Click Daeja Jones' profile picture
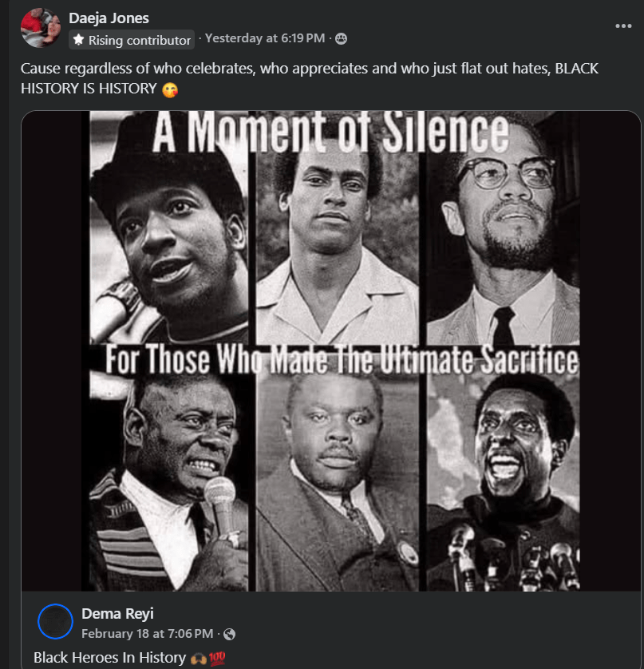 pos(40,28)
